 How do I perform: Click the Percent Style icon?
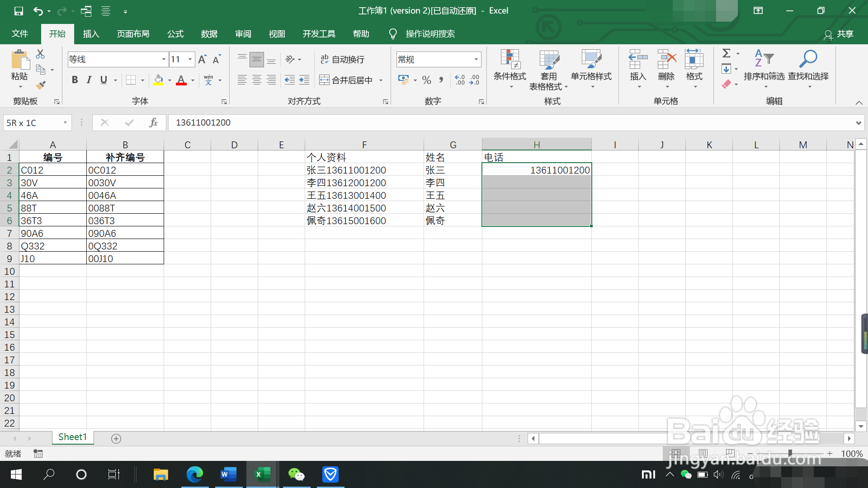(426, 80)
